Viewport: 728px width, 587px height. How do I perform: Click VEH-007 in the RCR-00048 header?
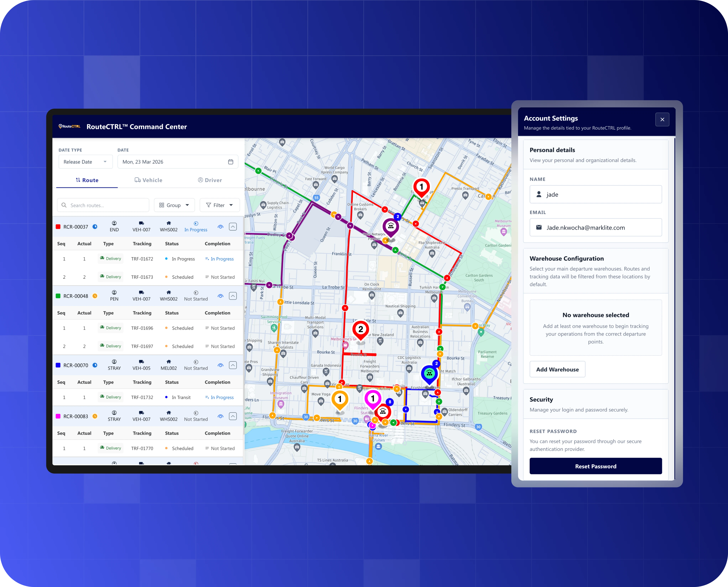coord(141,299)
